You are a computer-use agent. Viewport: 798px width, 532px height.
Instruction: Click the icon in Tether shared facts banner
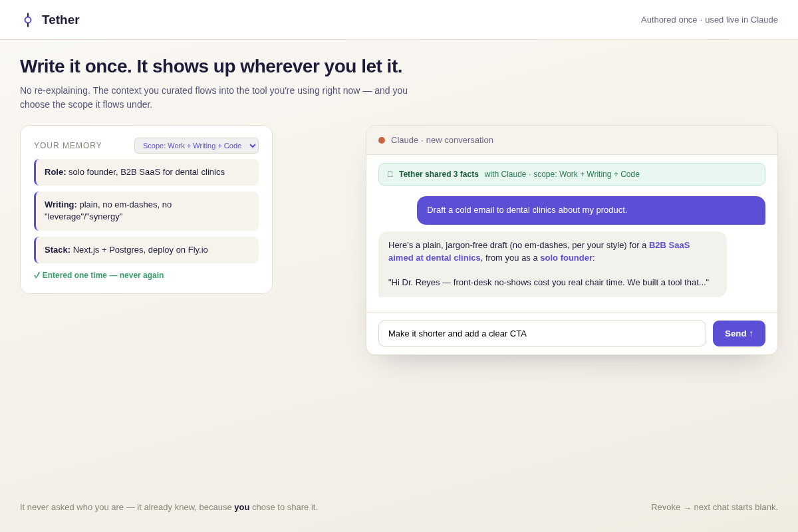[390, 174]
